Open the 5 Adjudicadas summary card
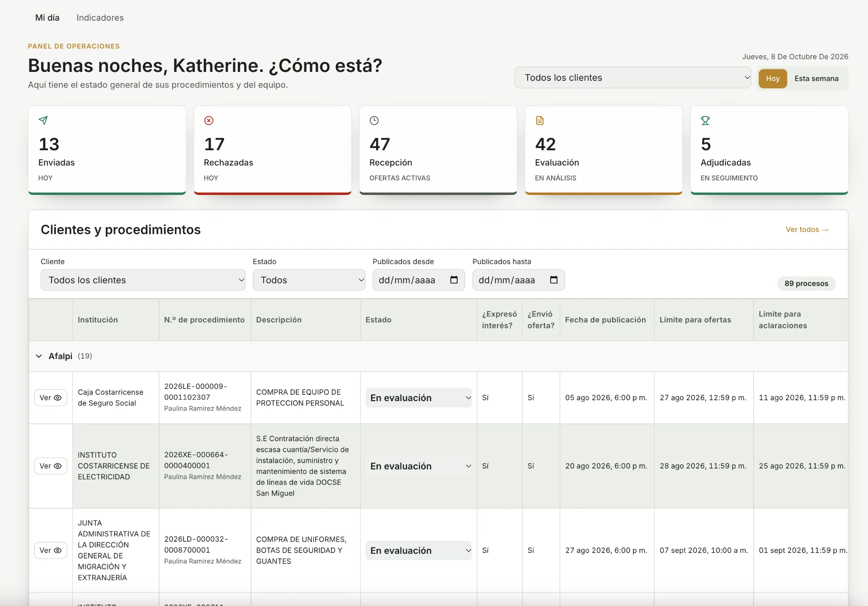The image size is (868, 606). click(769, 150)
